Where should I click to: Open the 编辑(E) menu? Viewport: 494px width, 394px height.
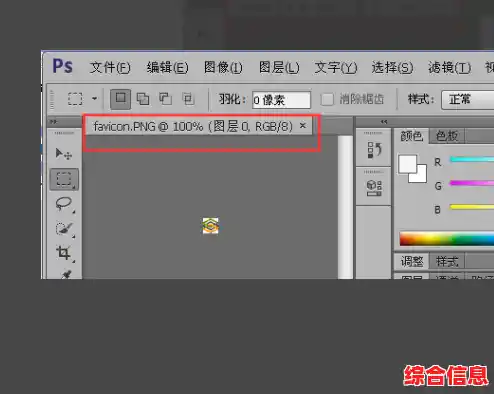coord(167,68)
